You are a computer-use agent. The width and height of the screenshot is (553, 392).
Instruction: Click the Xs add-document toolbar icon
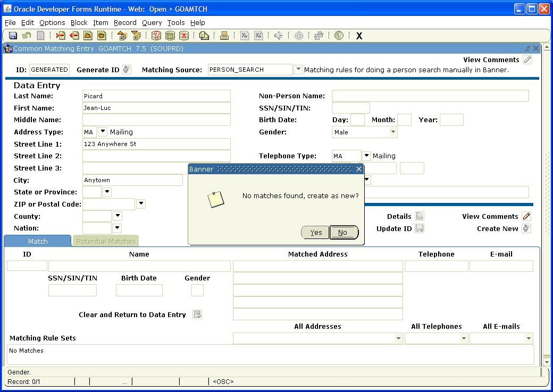[x=258, y=36]
